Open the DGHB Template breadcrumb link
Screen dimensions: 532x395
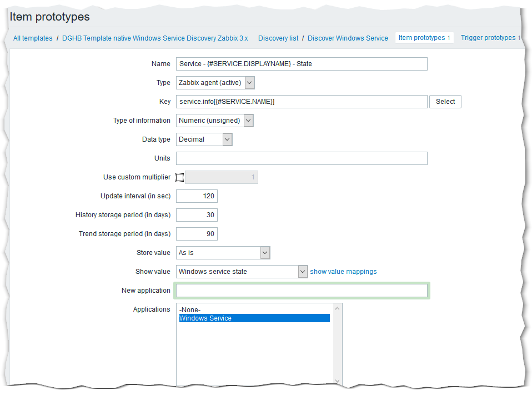[155, 38]
